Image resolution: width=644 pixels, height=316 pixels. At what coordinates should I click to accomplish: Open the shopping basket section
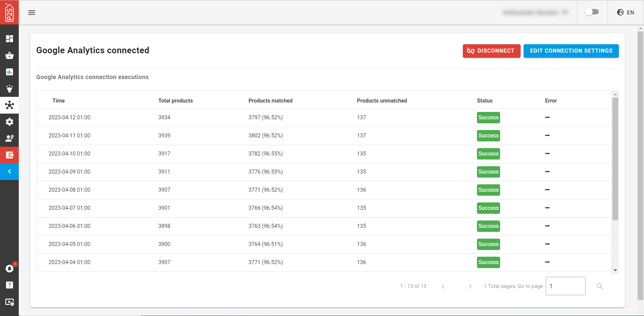pyautogui.click(x=9, y=55)
